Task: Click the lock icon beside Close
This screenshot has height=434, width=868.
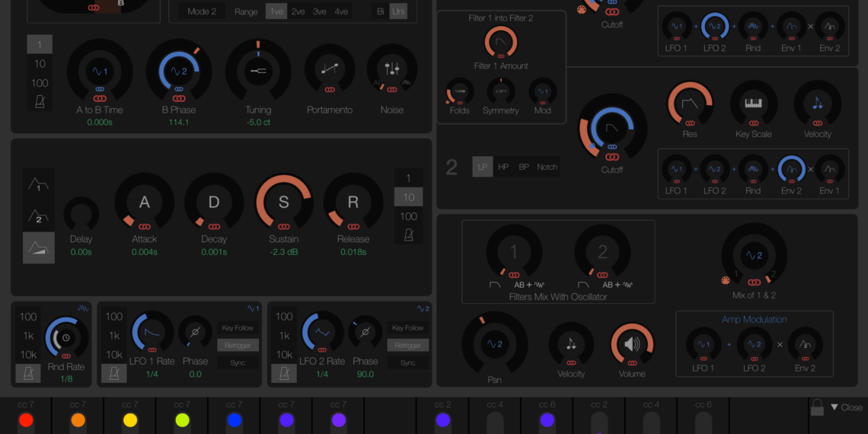Action: click(817, 408)
